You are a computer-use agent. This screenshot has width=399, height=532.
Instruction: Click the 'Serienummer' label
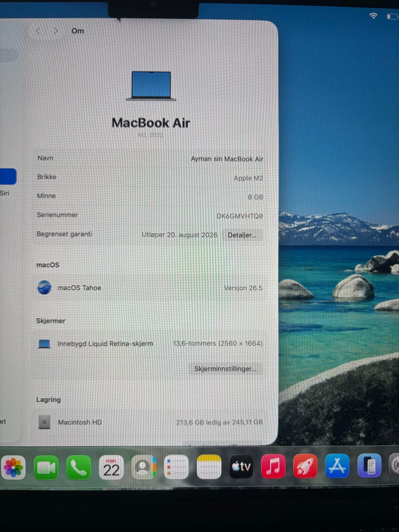coord(57,215)
